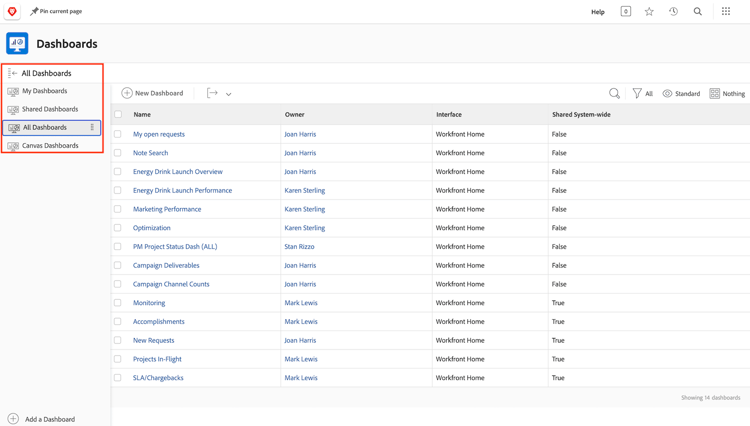Click the Workfront logo icon
This screenshot has height=426, width=750.
12,12
